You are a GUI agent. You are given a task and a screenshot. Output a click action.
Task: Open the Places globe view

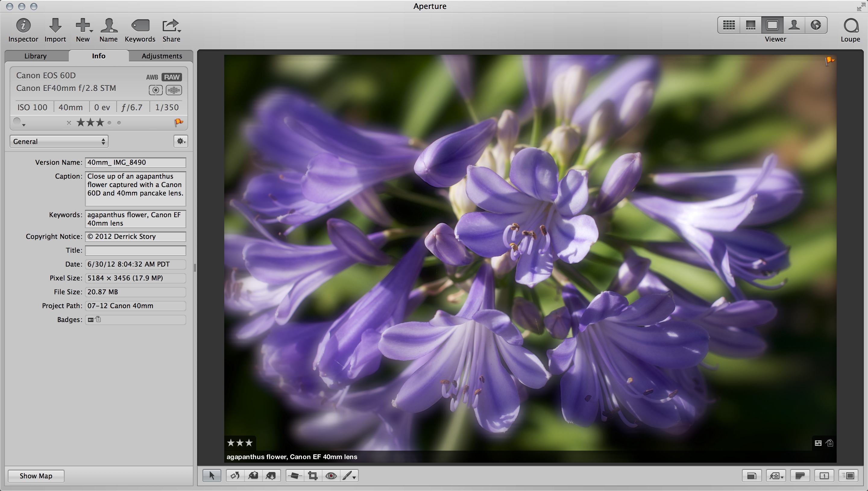[816, 25]
